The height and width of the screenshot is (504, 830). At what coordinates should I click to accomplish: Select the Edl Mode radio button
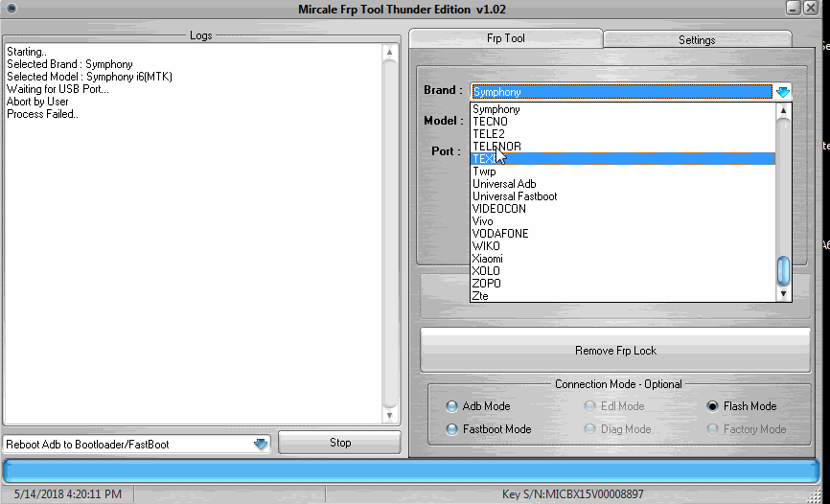click(589, 406)
